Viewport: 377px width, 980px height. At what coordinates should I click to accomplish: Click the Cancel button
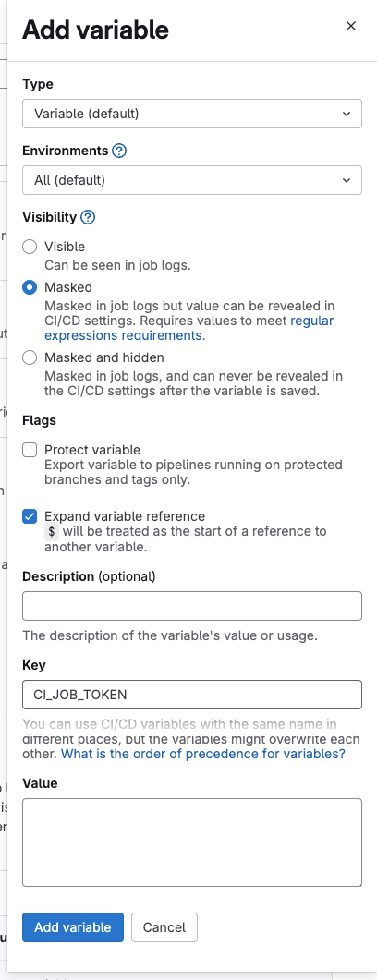point(164,927)
